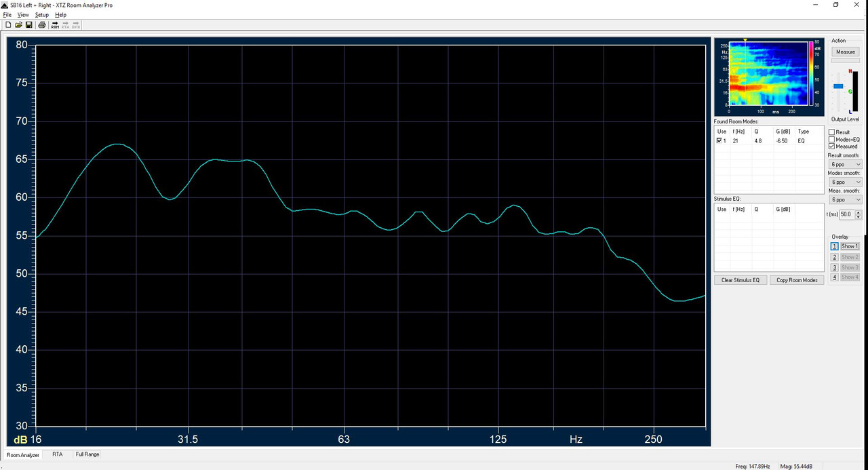Toggle overlay Show 1 button

[x=850, y=246]
